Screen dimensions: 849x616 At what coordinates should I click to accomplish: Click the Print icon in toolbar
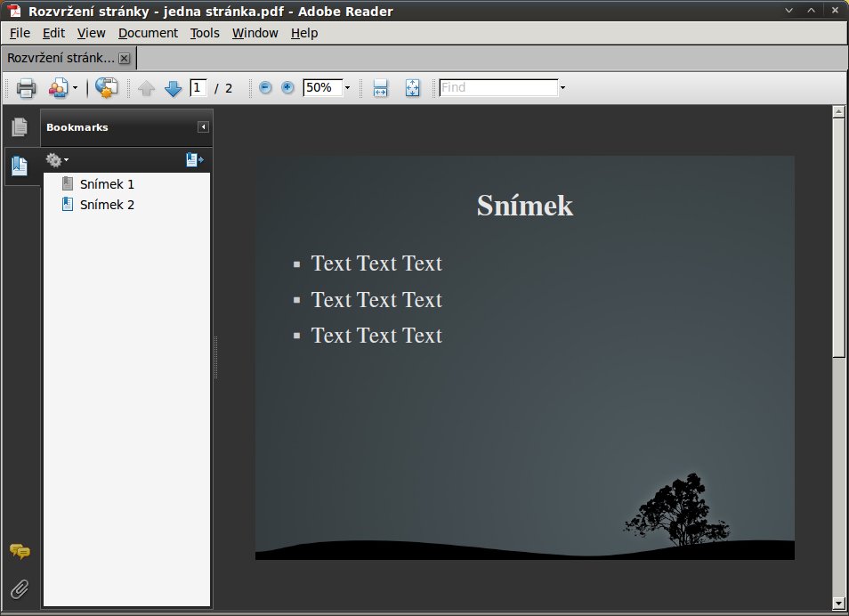(x=26, y=88)
